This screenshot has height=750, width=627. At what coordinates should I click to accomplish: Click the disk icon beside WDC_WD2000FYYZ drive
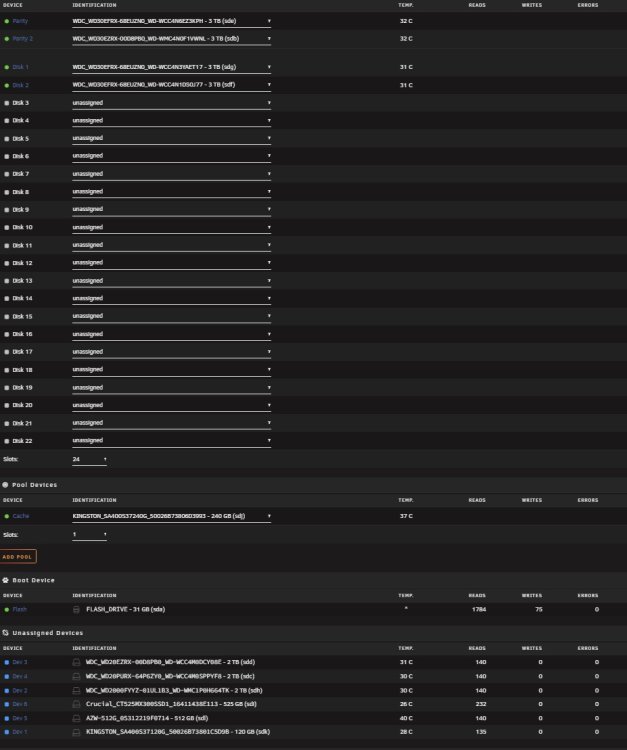76,691
